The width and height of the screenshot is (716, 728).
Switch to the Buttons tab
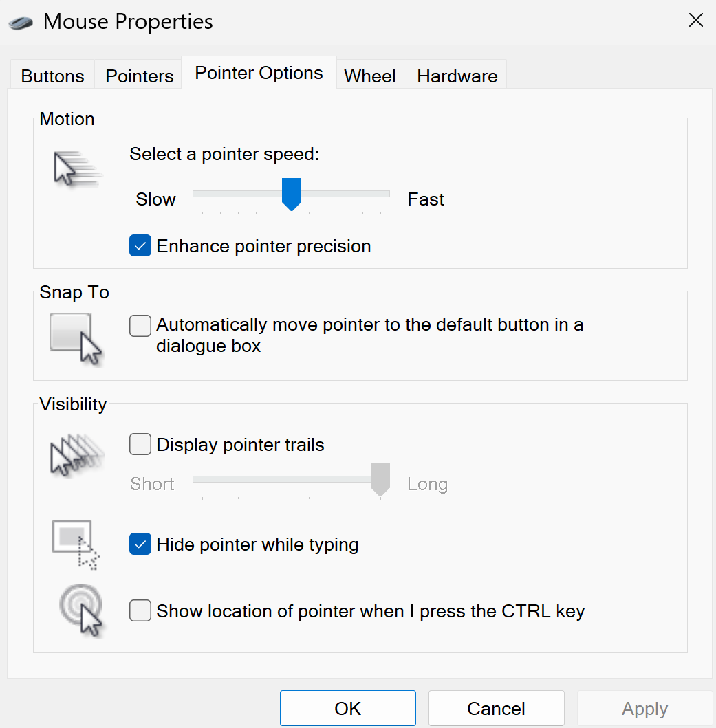[x=52, y=75]
